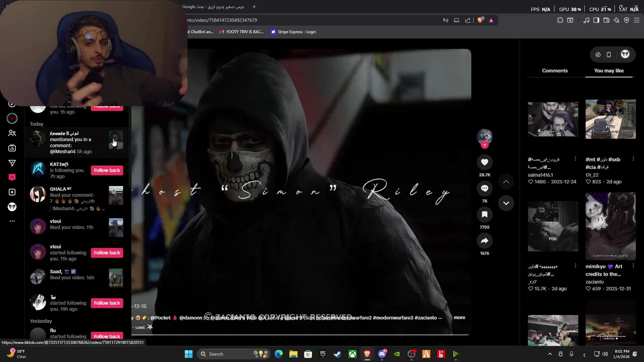
Task: Like the video with the heart icon
Action: click(485, 162)
